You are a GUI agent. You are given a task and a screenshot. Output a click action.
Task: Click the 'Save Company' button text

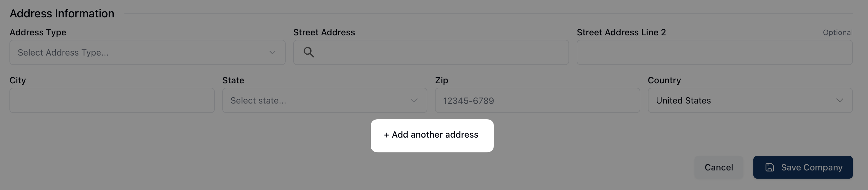(811, 167)
